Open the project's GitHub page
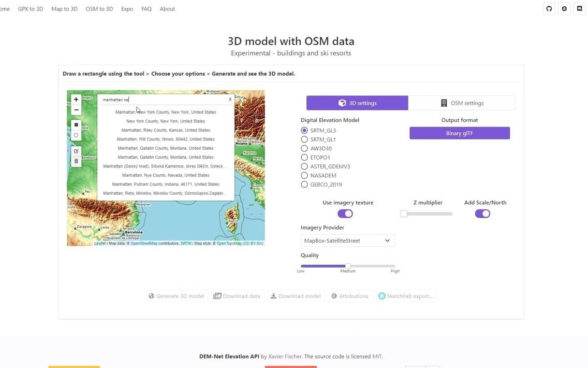 coord(548,8)
